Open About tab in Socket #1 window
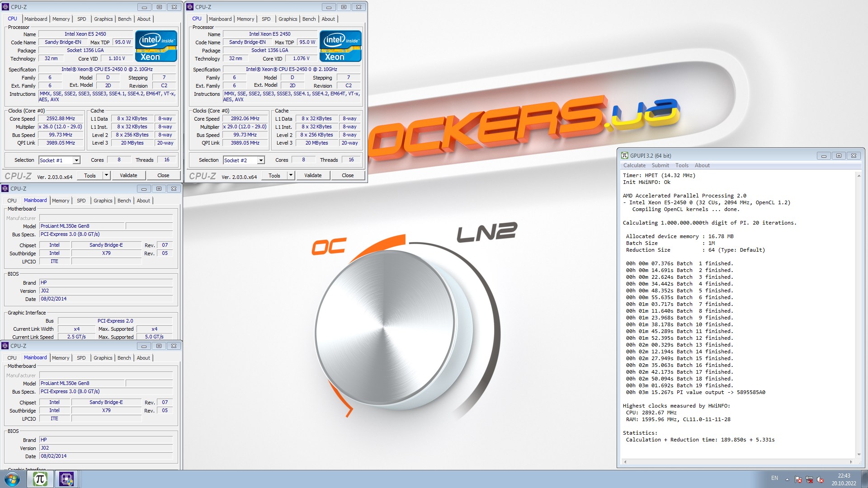The height and width of the screenshot is (488, 868). point(144,19)
